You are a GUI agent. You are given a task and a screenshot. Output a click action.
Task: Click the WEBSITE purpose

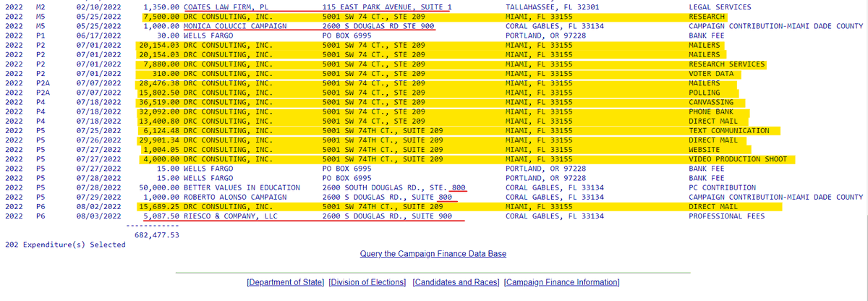705,149
